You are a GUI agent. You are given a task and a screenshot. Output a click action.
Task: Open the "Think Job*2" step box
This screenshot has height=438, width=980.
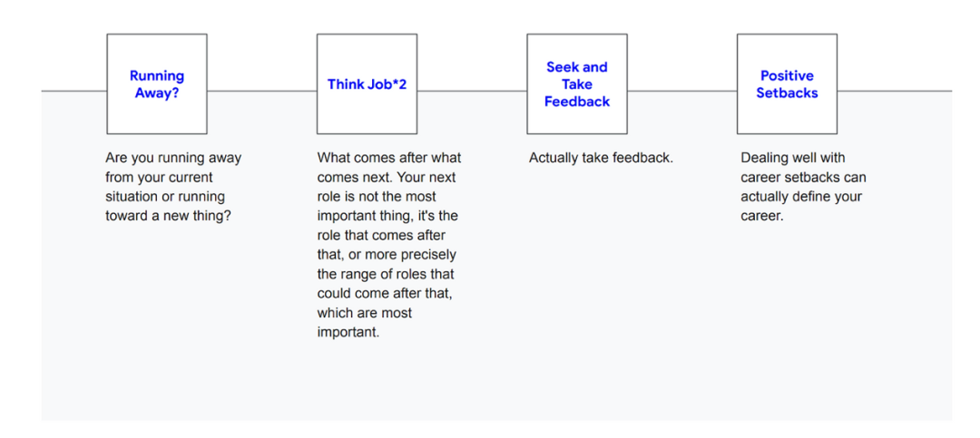click(367, 83)
